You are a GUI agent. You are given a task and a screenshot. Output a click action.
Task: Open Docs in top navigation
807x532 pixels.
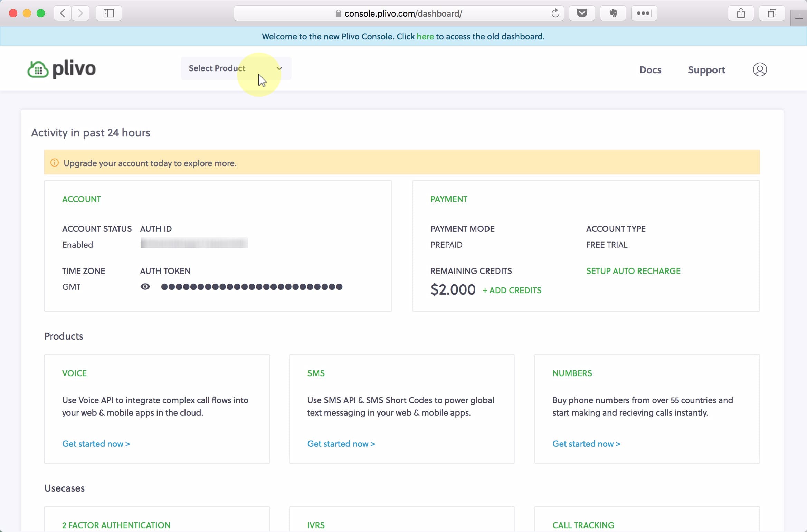tap(650, 70)
